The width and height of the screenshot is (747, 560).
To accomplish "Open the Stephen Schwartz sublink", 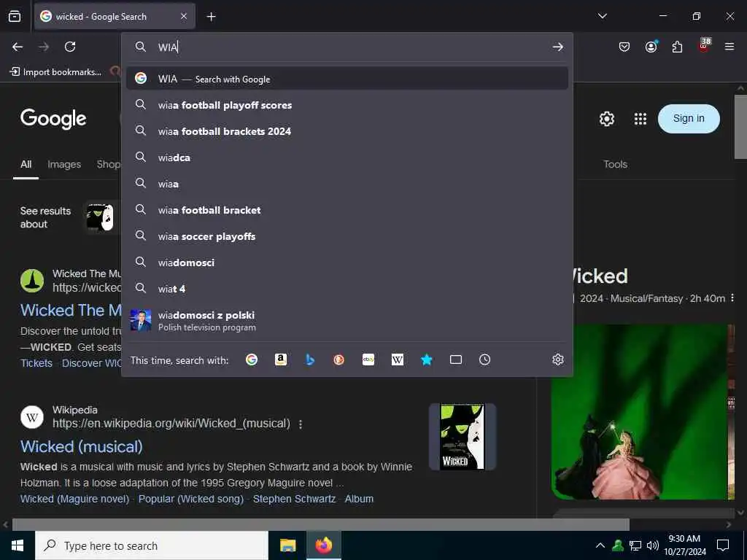I will pos(294,499).
